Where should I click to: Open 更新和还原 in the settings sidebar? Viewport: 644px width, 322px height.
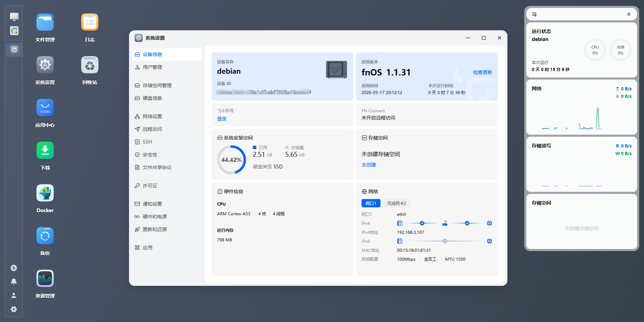[x=167, y=229]
